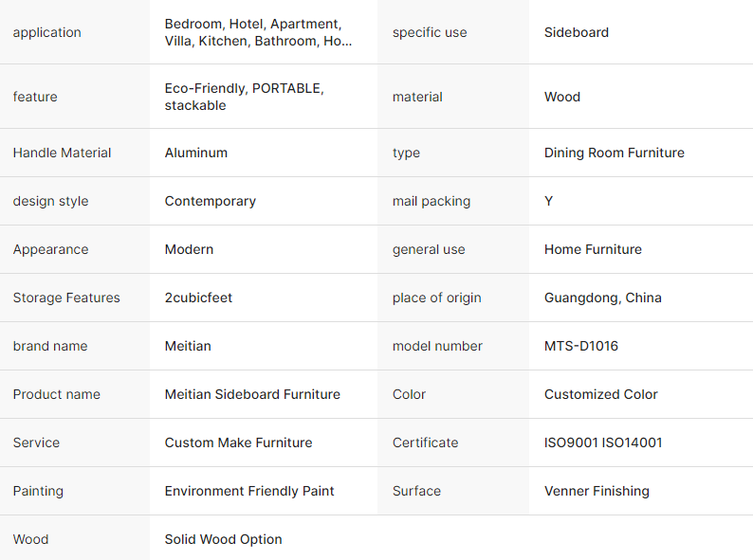Select the 'Eco-Friendly, PORTABLE, stackable' feature value
The image size is (753, 560).
(x=244, y=97)
